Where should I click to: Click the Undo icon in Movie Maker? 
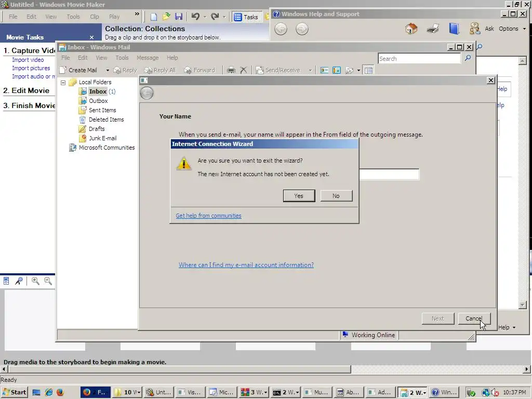(x=195, y=17)
